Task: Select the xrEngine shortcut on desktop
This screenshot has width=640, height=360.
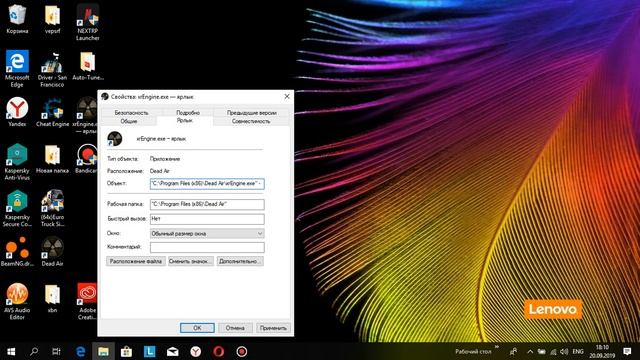Action: pos(86,115)
